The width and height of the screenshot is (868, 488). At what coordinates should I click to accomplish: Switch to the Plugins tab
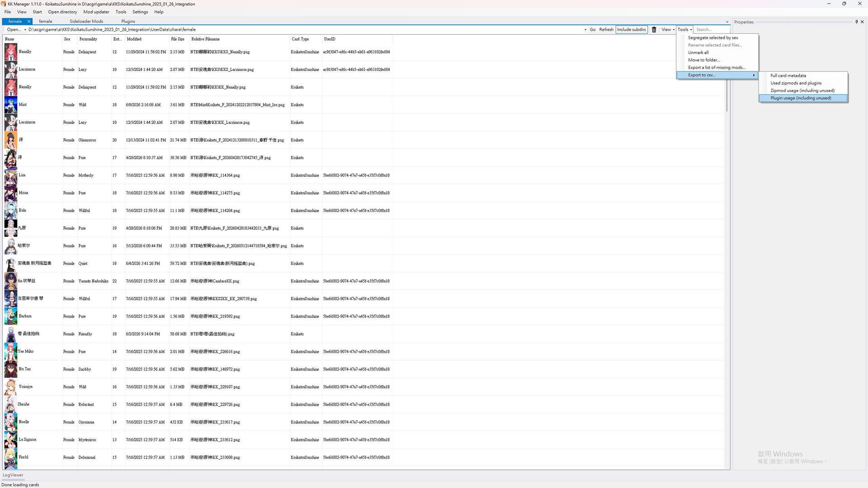(128, 21)
